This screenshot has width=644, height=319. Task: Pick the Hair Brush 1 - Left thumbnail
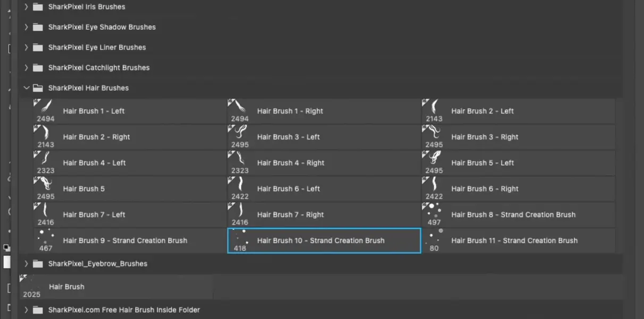pyautogui.click(x=46, y=111)
